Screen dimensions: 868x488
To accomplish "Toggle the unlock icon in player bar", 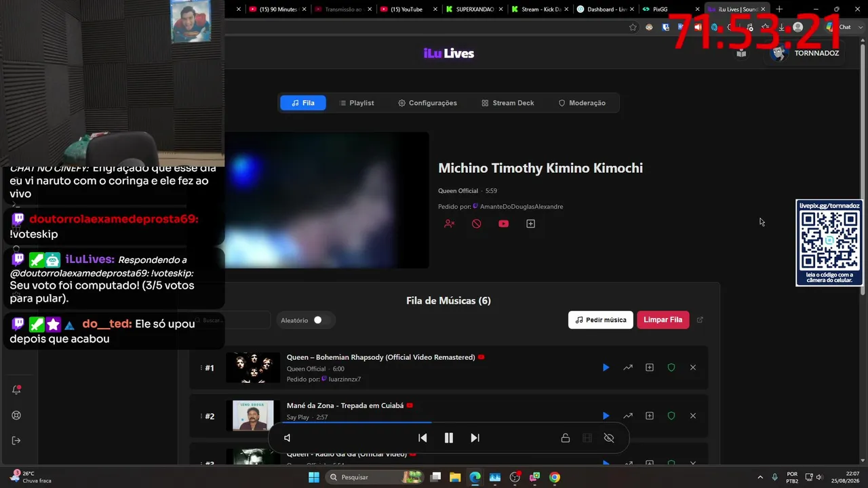I will 565,438.
